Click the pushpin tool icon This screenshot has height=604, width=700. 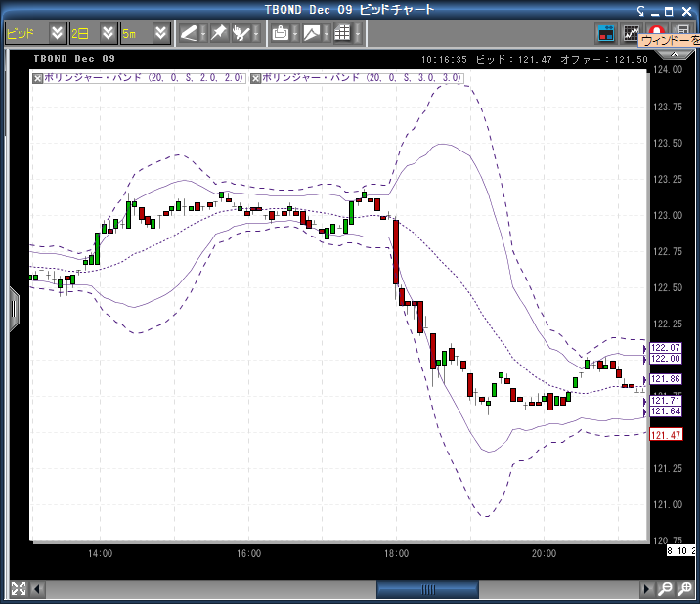click(219, 33)
